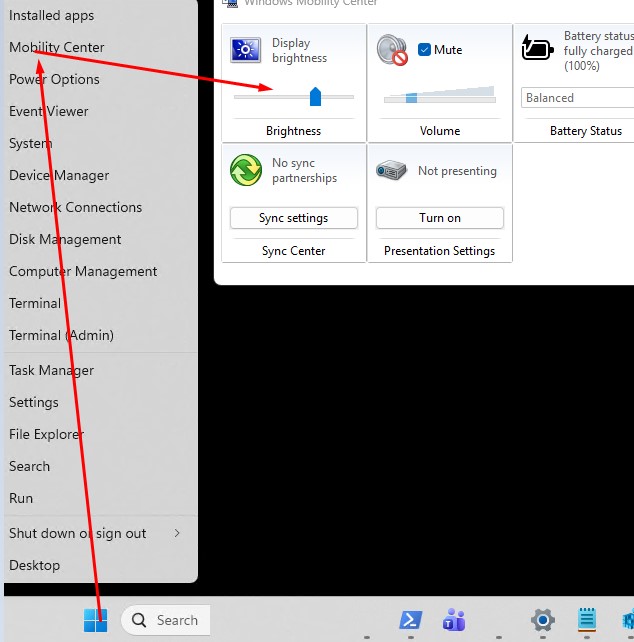Open the Settings gear on taskbar

(x=543, y=620)
